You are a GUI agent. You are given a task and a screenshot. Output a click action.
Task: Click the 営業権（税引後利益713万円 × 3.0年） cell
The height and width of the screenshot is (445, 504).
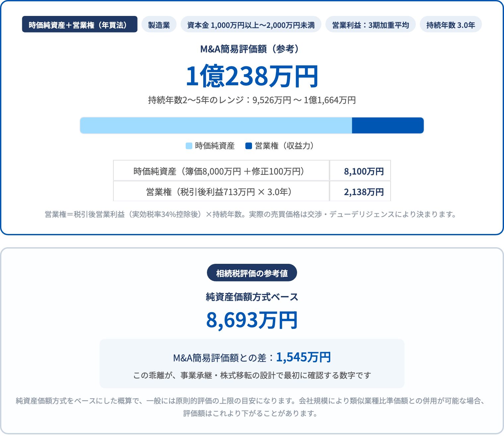(221, 192)
